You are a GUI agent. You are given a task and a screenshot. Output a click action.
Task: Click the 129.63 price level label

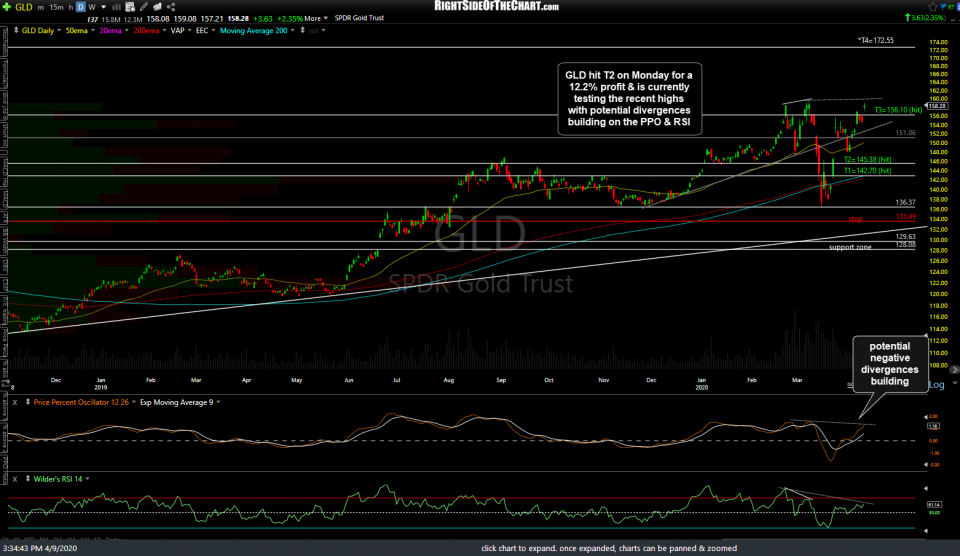point(906,236)
